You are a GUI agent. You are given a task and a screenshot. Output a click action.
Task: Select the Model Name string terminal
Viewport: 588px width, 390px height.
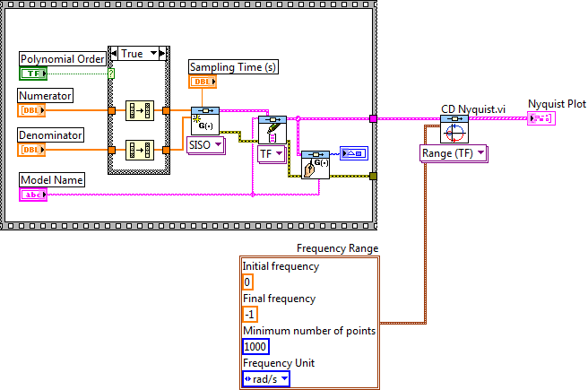pos(33,195)
